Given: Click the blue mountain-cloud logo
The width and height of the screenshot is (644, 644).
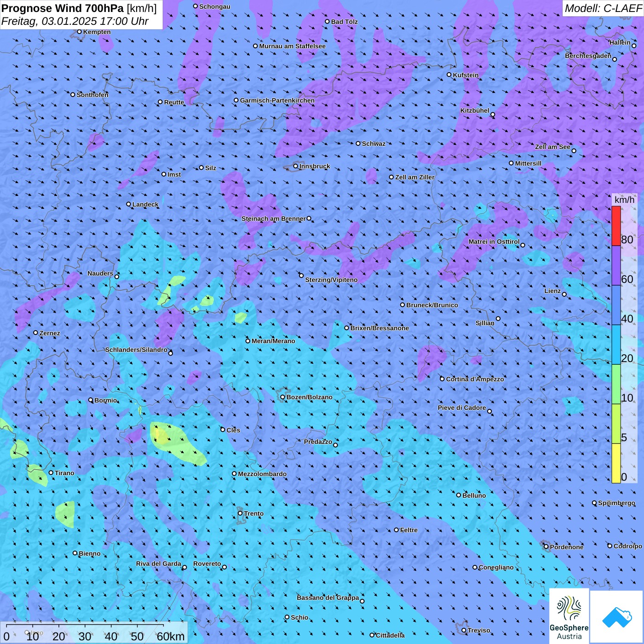Looking at the screenshot, I should coord(617,616).
